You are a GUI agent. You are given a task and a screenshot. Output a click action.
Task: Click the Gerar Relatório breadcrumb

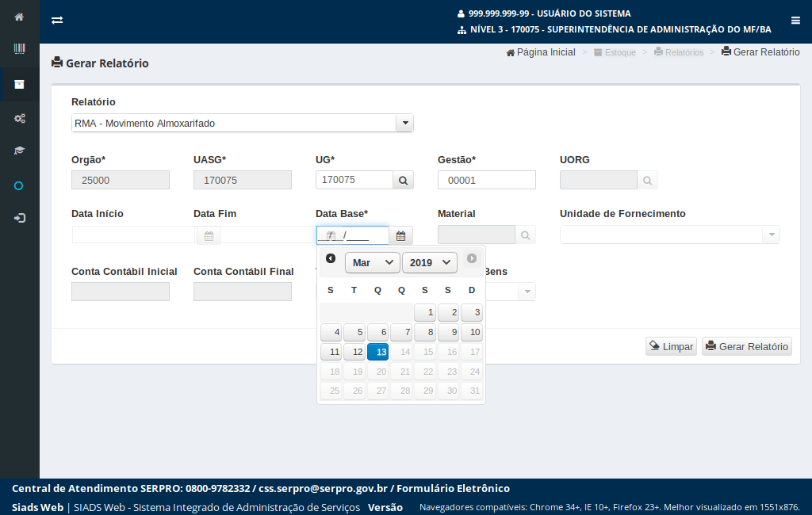tap(760, 51)
